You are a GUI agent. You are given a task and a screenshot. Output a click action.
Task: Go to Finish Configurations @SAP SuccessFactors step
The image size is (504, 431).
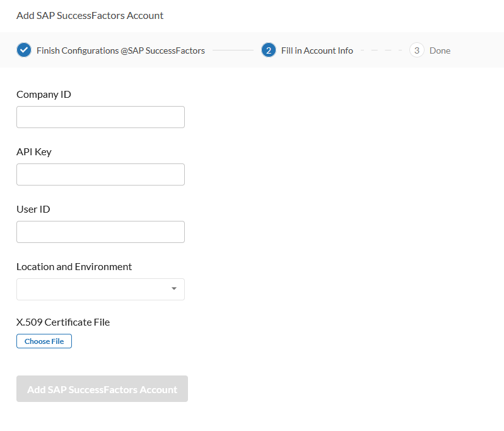(x=120, y=50)
